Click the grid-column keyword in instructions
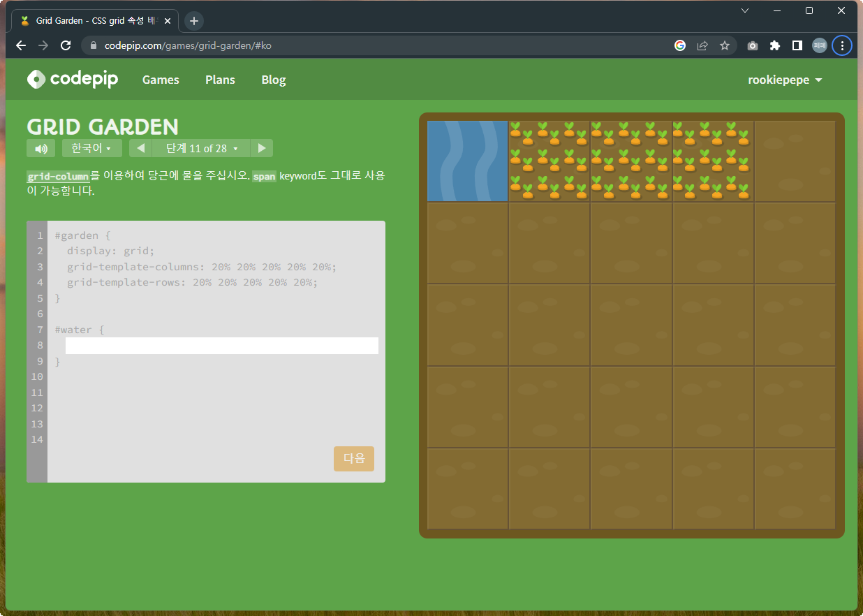Screen dimensions: 863x616 point(58,176)
